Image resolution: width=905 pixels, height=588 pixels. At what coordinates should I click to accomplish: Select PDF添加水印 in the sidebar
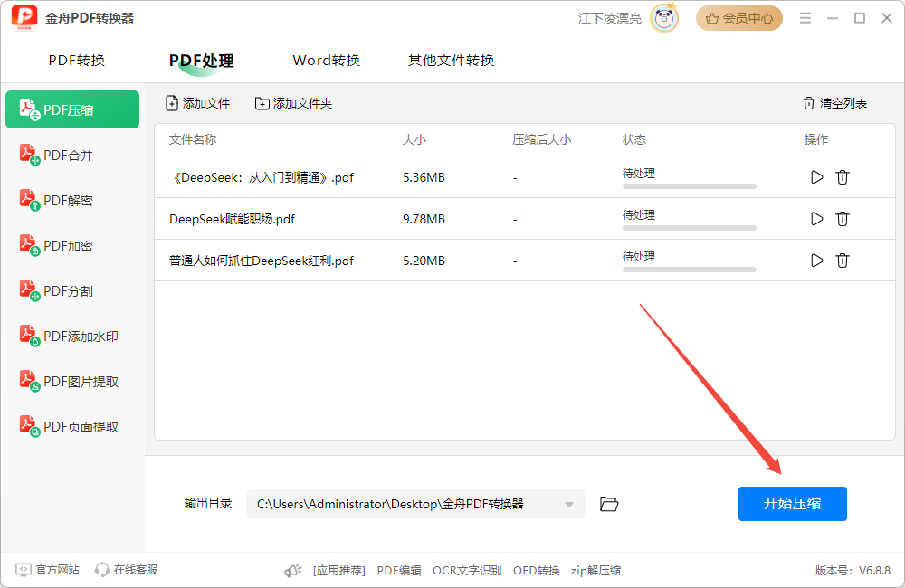click(72, 337)
